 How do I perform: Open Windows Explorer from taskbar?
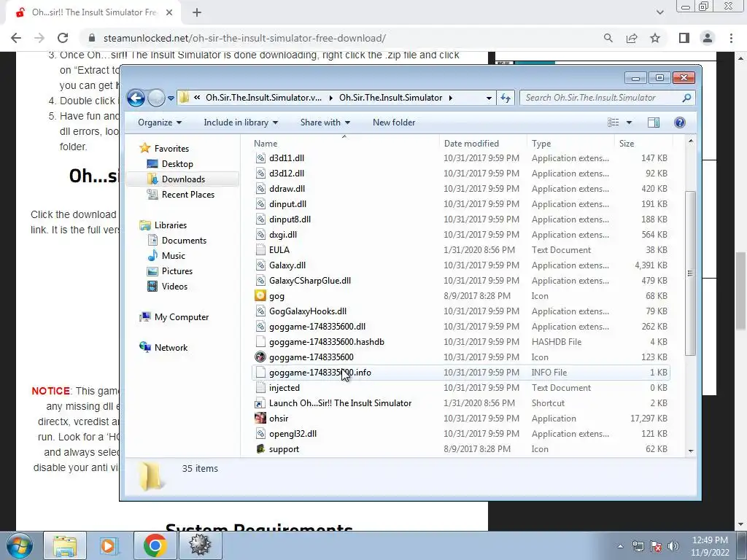tap(65, 545)
